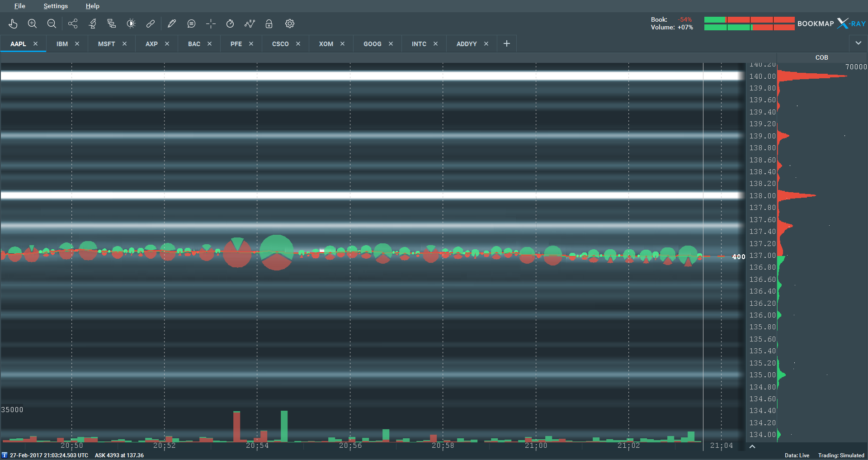Viewport: 868px width, 460px height.
Task: Click the share icon in toolbar
Action: (x=73, y=24)
